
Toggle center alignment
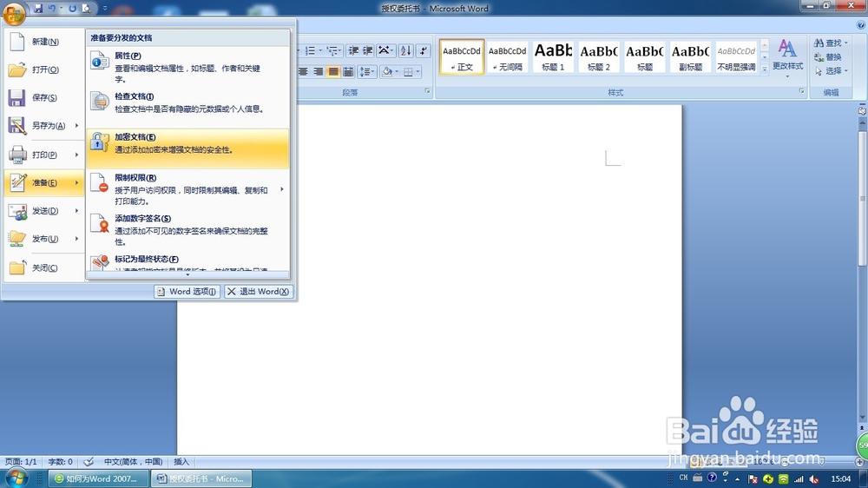[x=303, y=71]
